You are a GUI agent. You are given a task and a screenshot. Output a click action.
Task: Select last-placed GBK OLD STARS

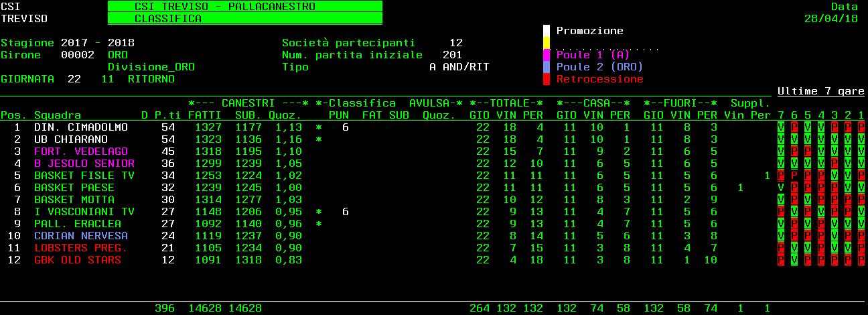click(x=77, y=260)
